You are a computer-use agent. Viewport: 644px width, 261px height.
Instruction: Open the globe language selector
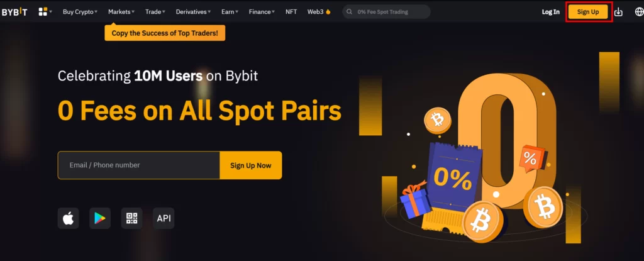tap(640, 12)
